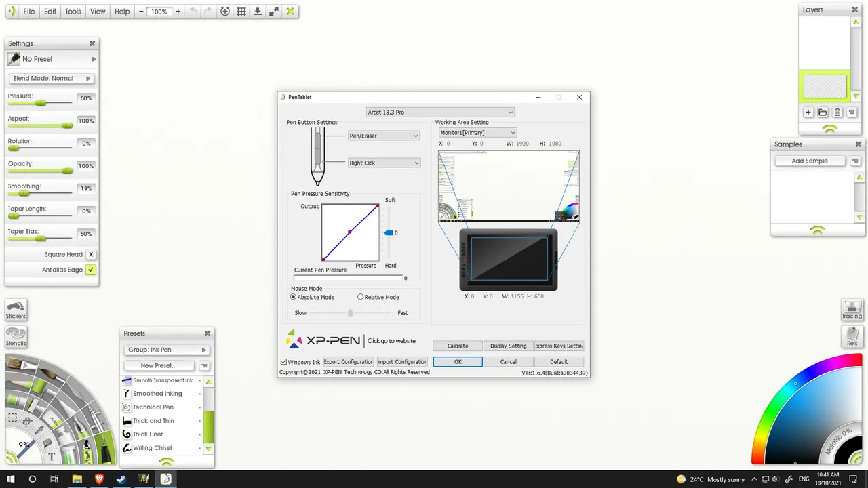Toggle Square Head option
The width and height of the screenshot is (868, 488).
[91, 255]
